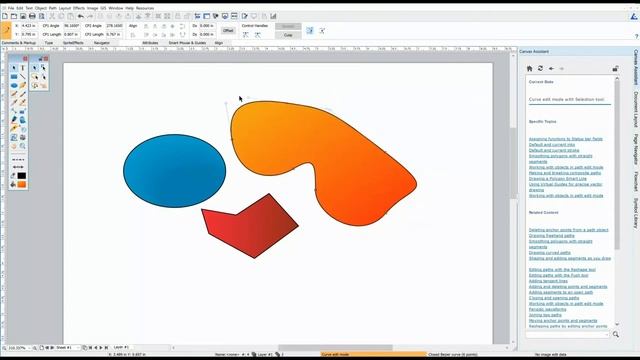This screenshot has height=360, width=640.
Task: Open the Path menu
Action: 53,8
